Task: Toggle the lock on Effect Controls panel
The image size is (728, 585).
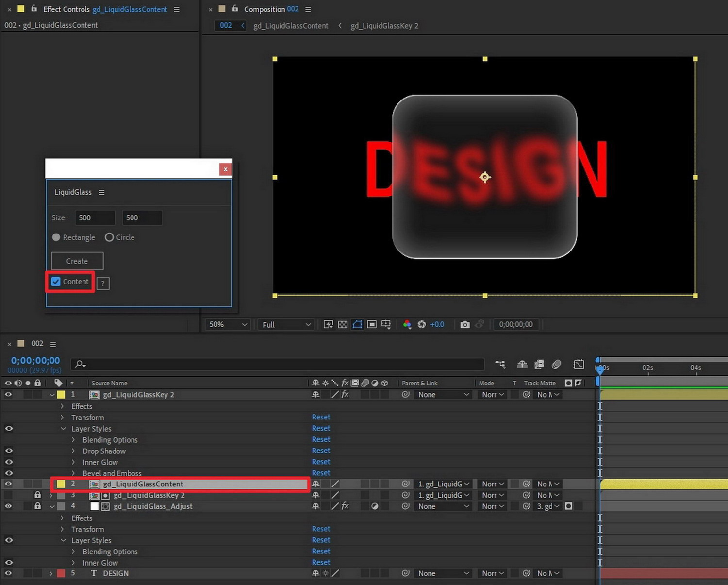Action: [x=34, y=9]
